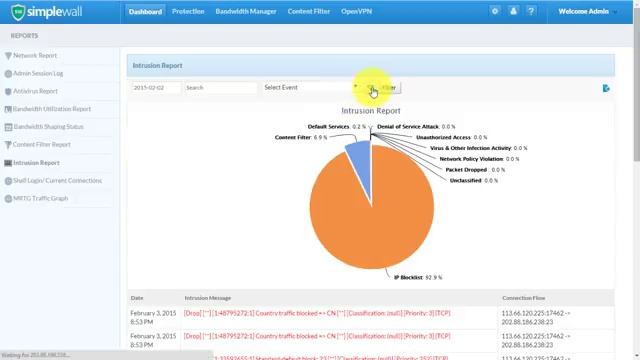Click the Filter button
Image resolution: width=640 pixels, height=360 pixels.
pos(384,87)
